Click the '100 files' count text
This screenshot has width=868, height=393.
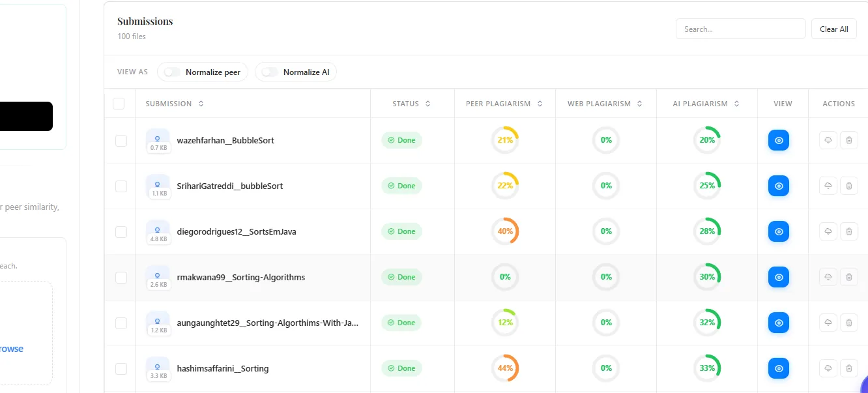[132, 36]
